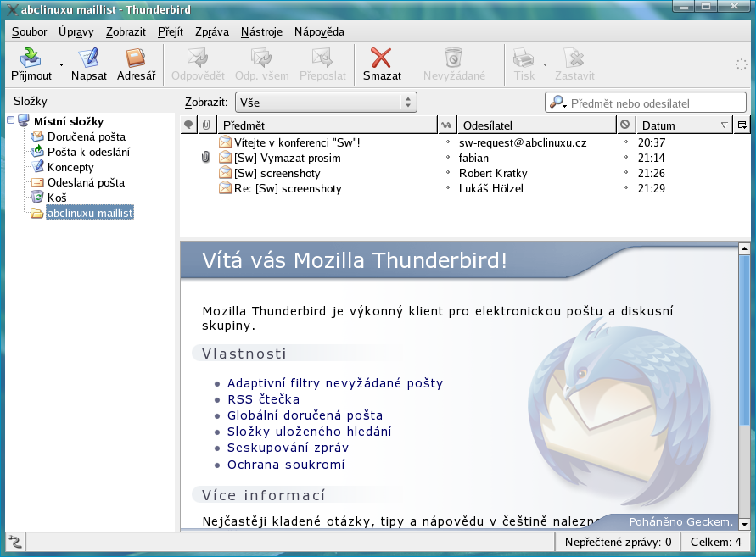This screenshot has height=557, width=756.
Task: Click the Tisk print icon
Action: point(524,58)
